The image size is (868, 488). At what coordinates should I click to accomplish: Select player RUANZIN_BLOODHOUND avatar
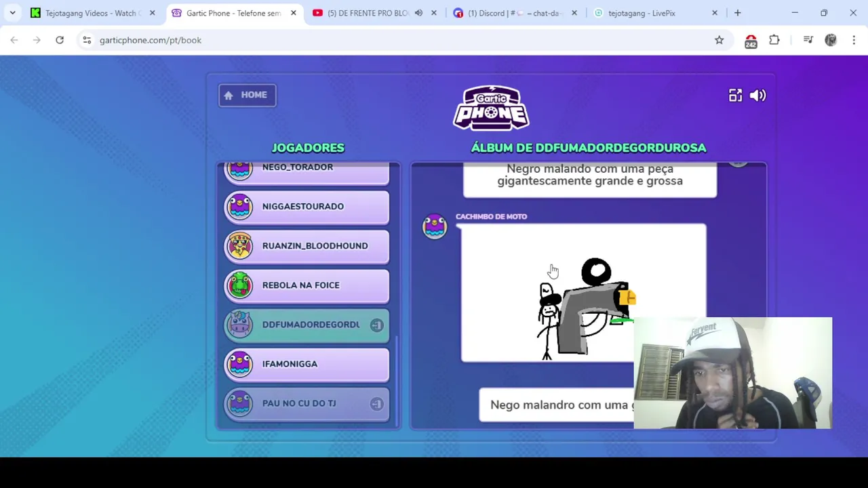[x=239, y=245]
